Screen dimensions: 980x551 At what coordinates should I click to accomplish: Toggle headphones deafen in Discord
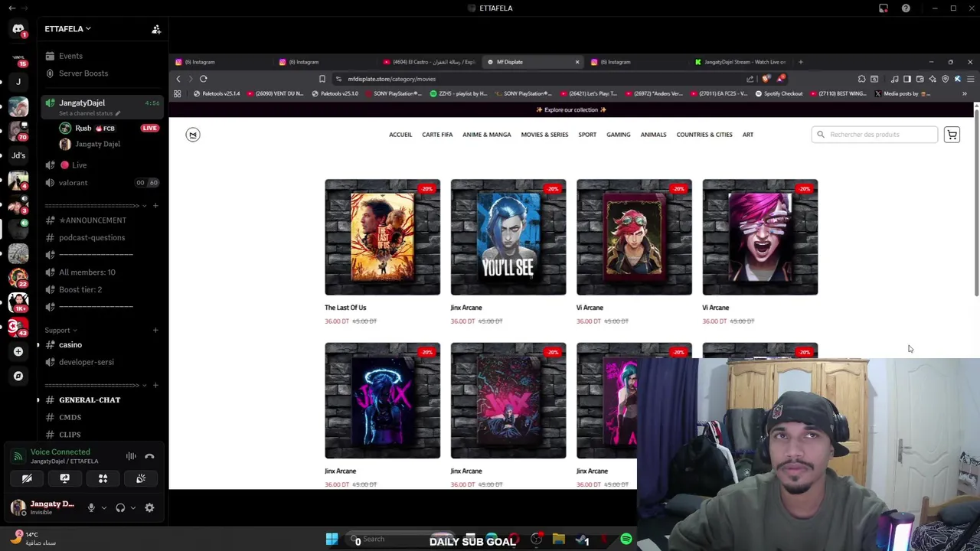[120, 507]
